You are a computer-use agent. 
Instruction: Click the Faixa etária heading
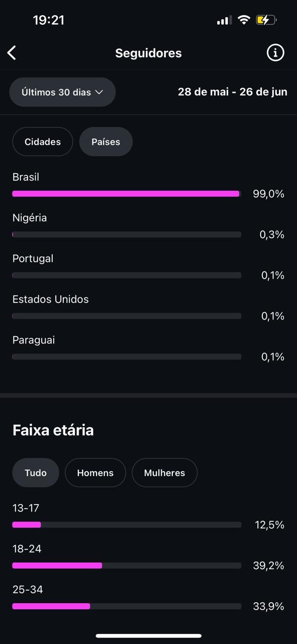53,430
